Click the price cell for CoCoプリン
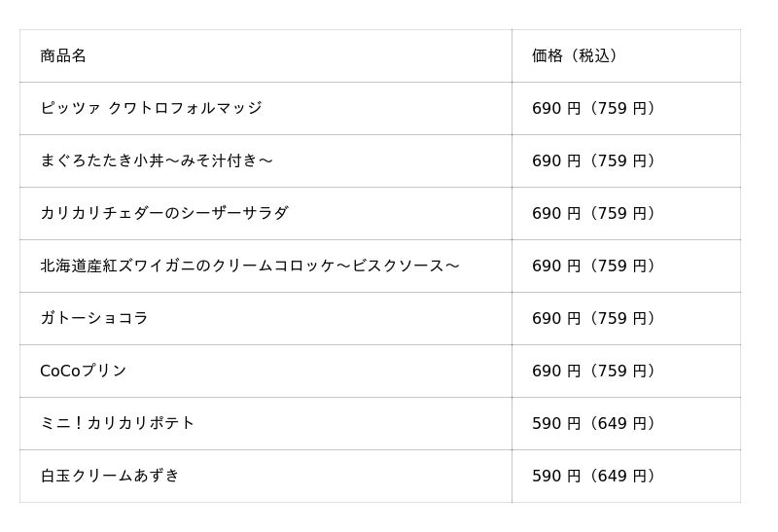 (x=593, y=372)
